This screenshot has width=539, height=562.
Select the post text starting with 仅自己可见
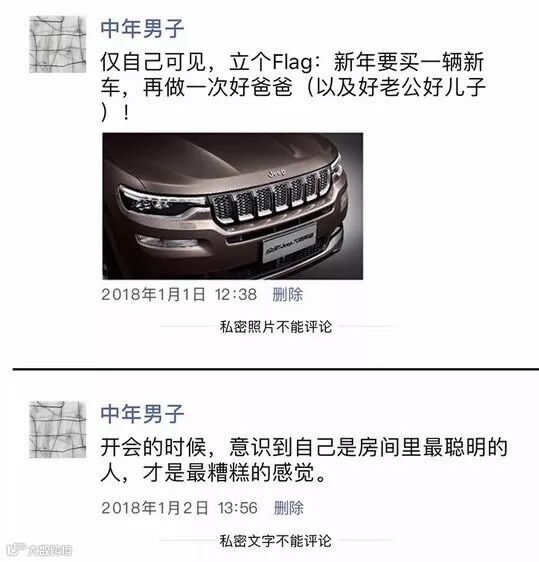[293, 87]
